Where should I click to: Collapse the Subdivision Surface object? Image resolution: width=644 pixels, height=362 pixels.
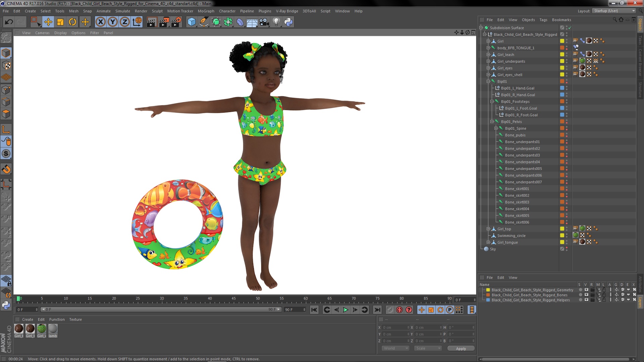pyautogui.click(x=481, y=28)
